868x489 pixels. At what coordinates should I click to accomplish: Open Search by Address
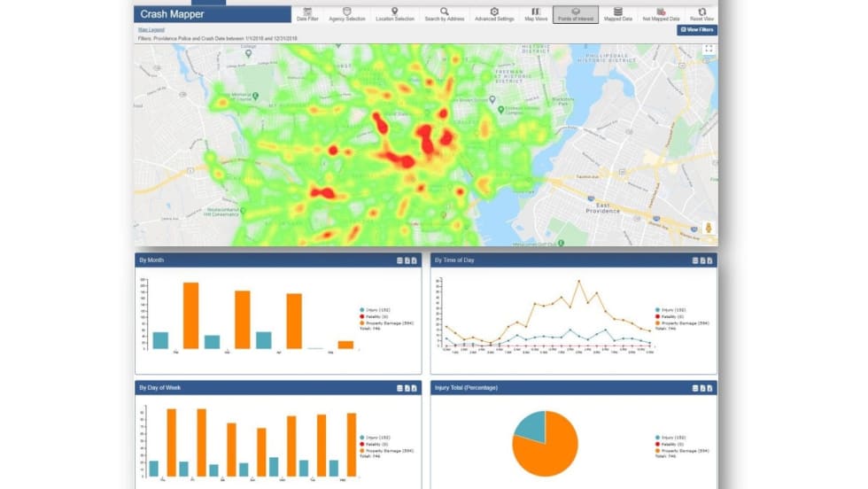[444, 13]
